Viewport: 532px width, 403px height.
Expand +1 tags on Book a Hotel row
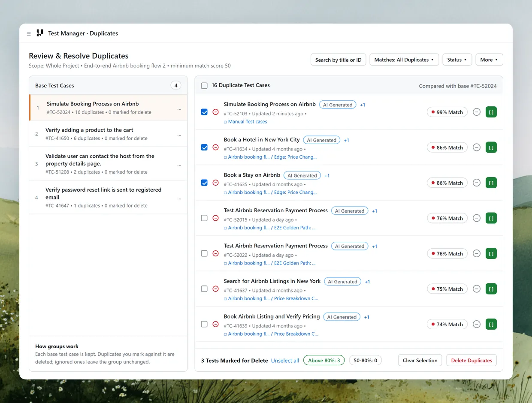click(x=347, y=140)
